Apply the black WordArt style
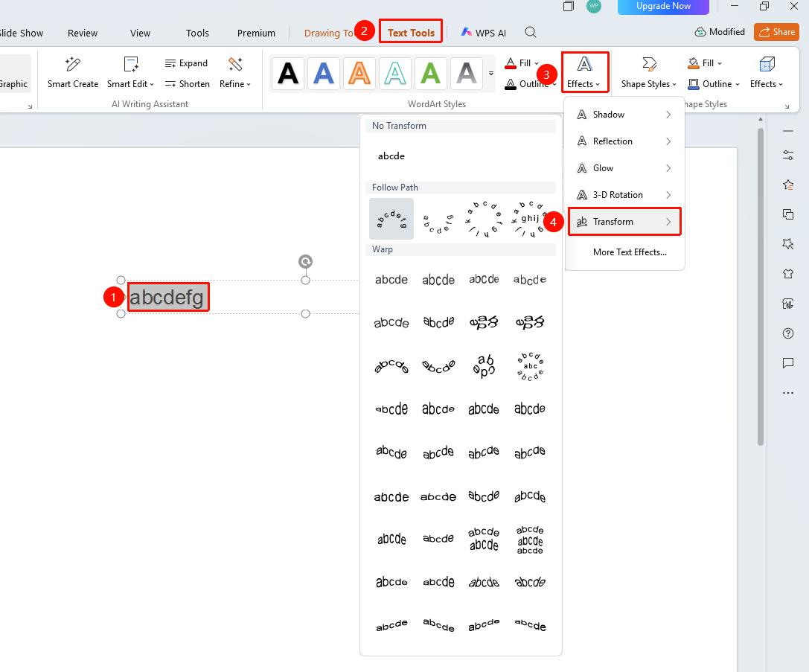The image size is (809, 672). pos(288,73)
